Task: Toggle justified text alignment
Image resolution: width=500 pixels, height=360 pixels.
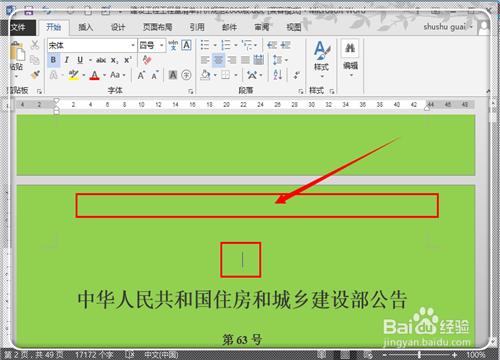Action: [245, 60]
